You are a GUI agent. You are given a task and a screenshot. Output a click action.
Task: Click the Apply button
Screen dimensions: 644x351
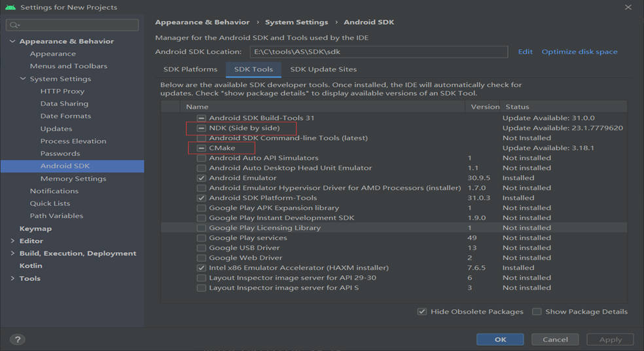(x=611, y=339)
